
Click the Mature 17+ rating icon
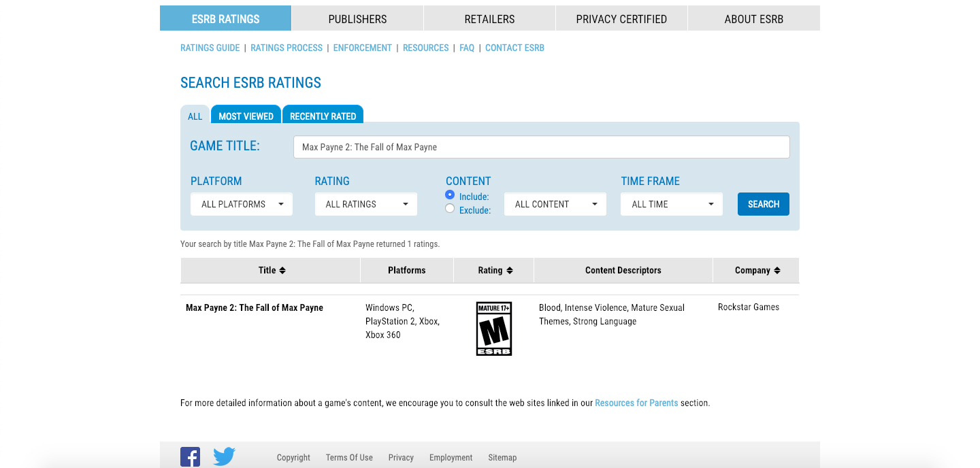[493, 329]
